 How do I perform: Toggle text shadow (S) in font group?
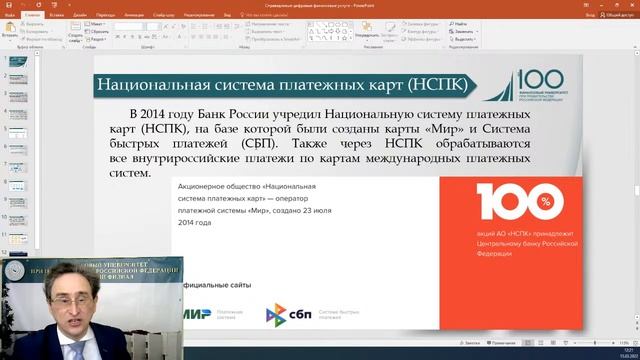(x=139, y=37)
